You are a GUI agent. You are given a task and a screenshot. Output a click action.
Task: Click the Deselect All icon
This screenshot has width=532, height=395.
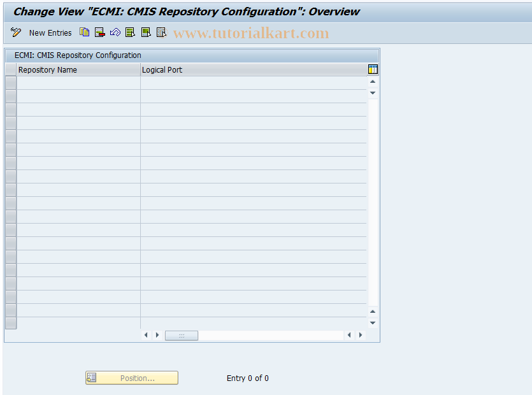[161, 32]
